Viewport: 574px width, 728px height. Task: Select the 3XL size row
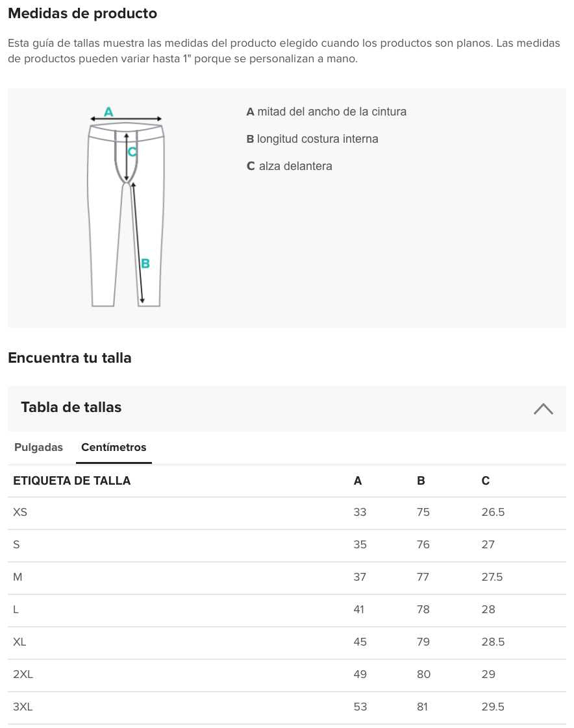23,707
